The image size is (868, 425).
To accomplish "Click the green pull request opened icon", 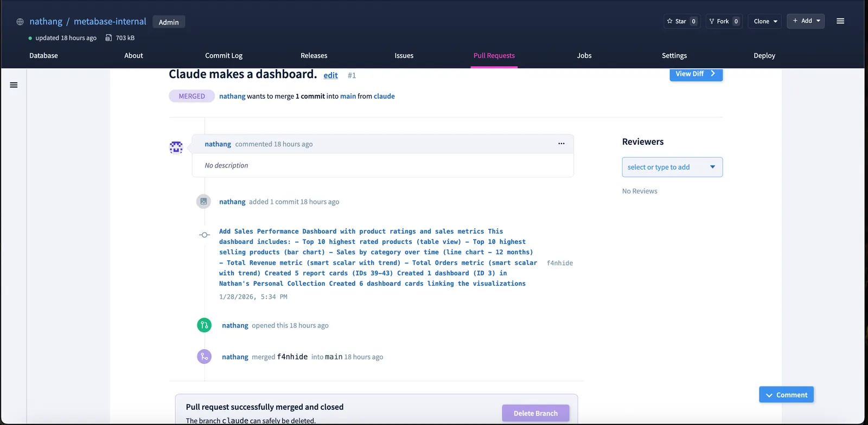I will click(204, 325).
